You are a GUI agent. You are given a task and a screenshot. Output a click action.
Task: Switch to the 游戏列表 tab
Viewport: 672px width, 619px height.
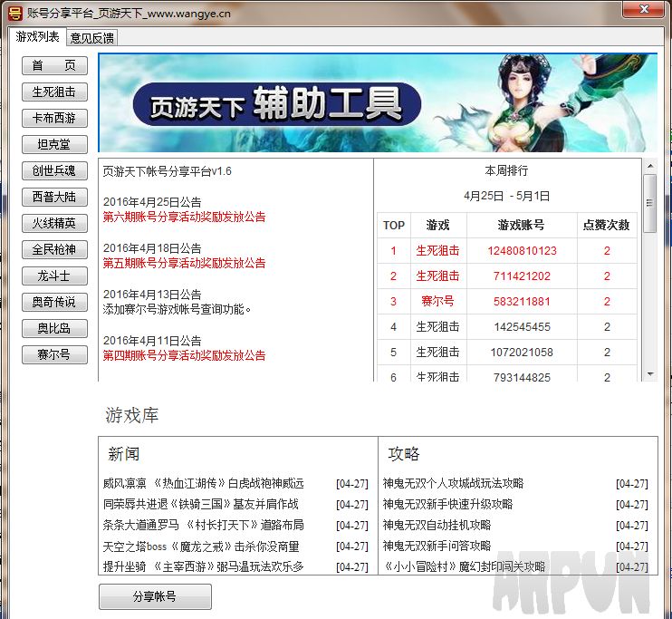(37, 37)
